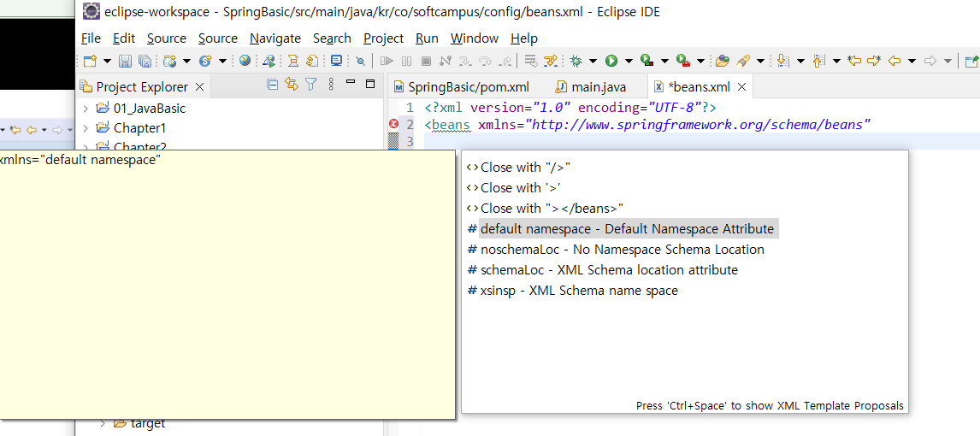Click the External Tools run icon with red toolbox
Viewport: 980px width, 436px height.
coord(682,61)
